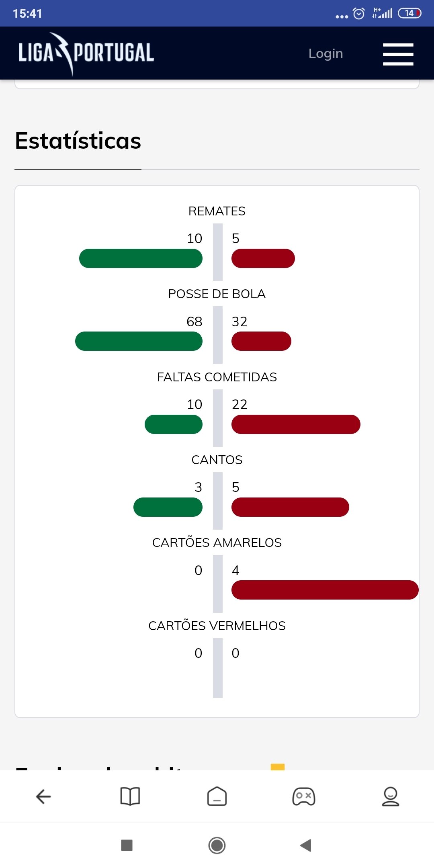
Task: Tap the red Posse de Bola bar
Action: [x=261, y=341]
